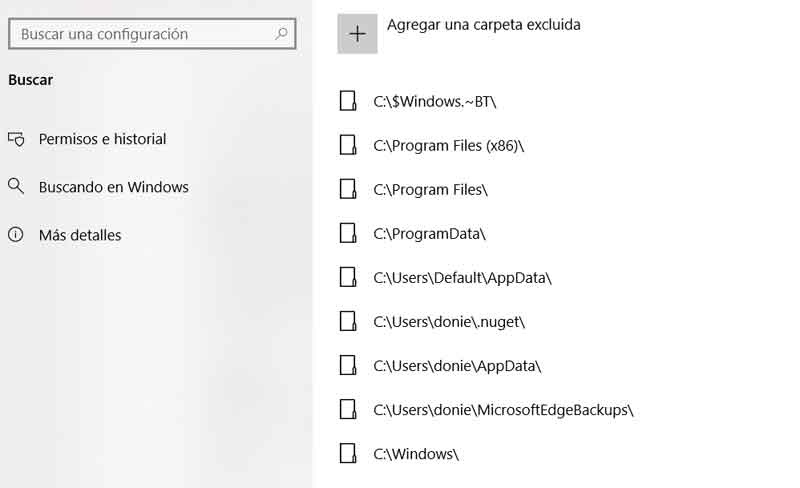Click the Buscando en Windows magnifier icon
The height and width of the screenshot is (488, 800).
[x=16, y=186]
